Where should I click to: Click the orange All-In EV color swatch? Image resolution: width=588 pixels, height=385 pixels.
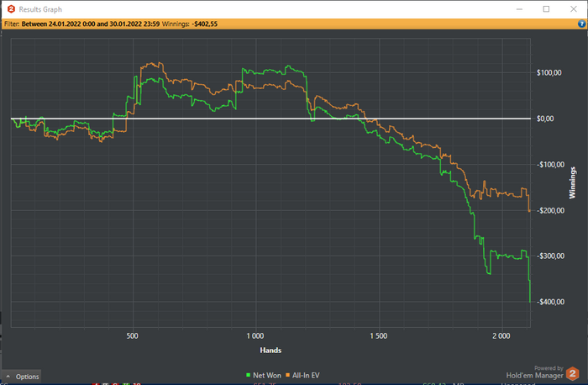point(287,375)
